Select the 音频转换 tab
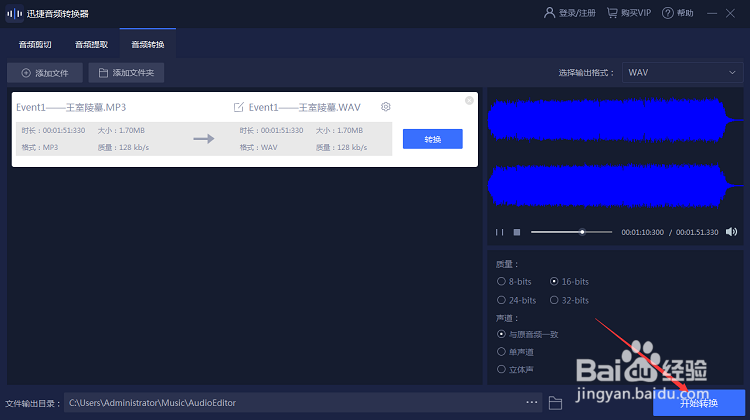The width and height of the screenshot is (750, 420). click(148, 44)
